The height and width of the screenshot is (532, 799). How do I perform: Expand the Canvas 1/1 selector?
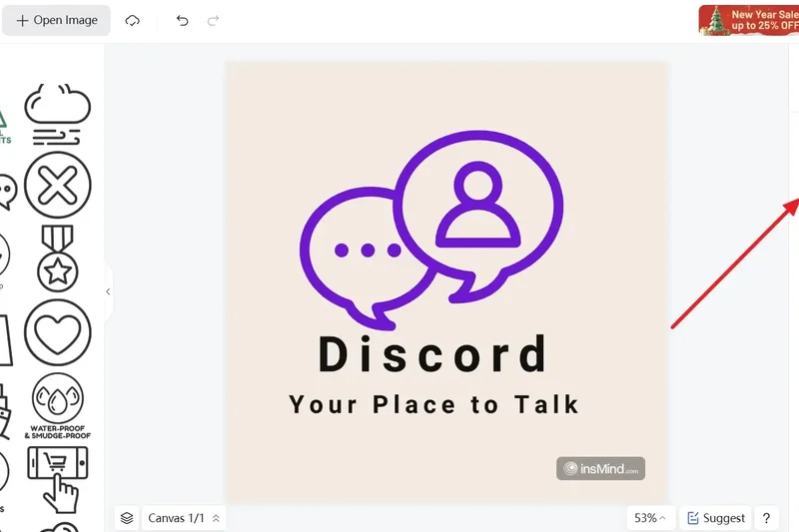tap(184, 518)
